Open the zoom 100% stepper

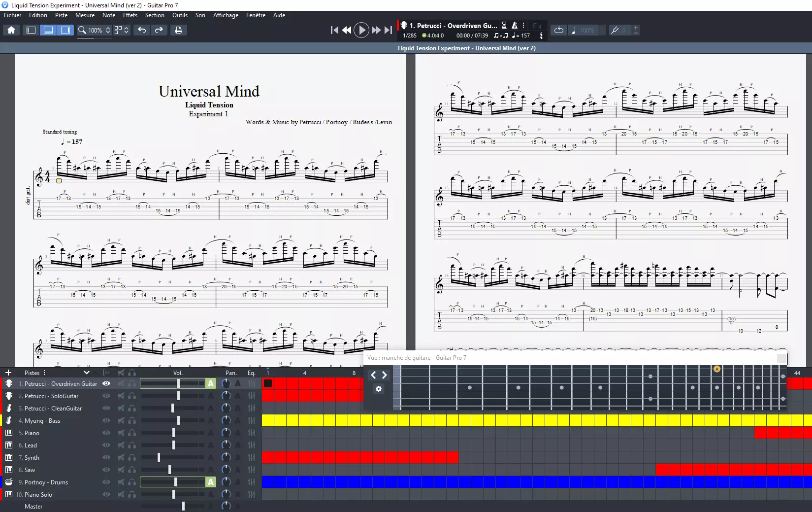tap(108, 30)
